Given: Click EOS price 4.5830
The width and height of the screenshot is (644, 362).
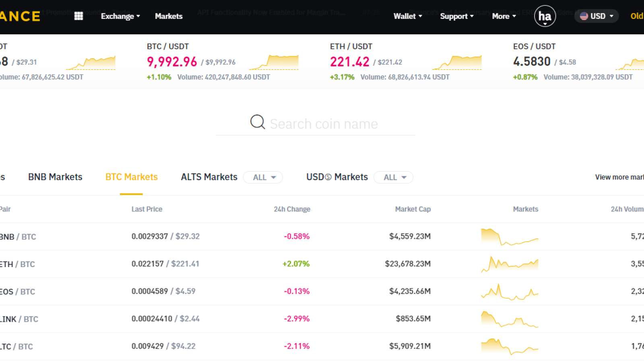Looking at the screenshot, I should pos(532,62).
